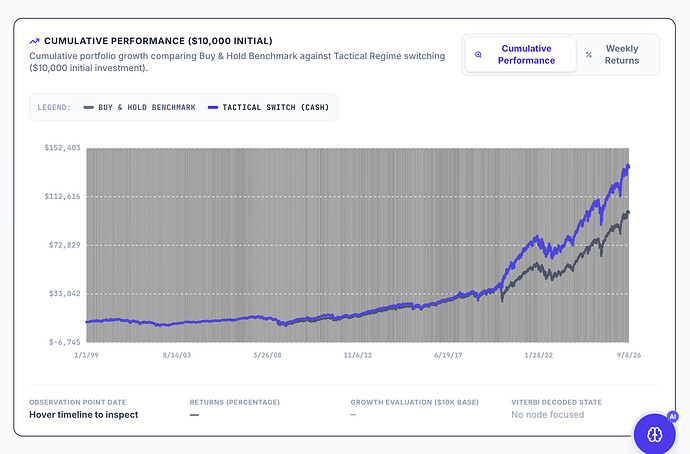
Task: Click the 1/28/22 date axis label
Action: (539, 355)
